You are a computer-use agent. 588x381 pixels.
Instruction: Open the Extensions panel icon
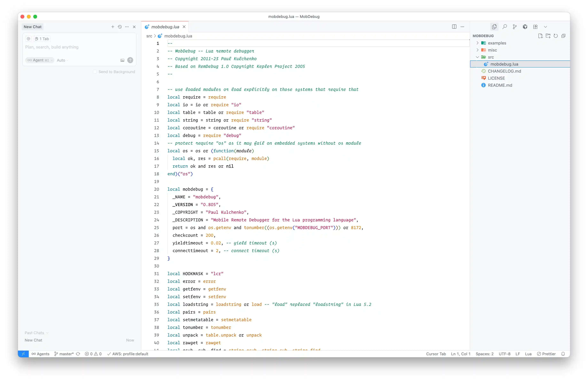pos(535,27)
